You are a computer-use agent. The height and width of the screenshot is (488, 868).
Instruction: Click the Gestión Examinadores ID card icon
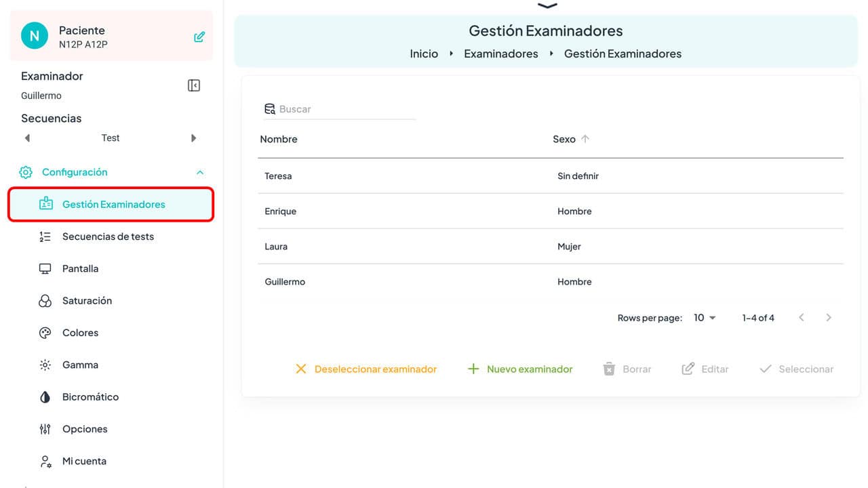(45, 204)
